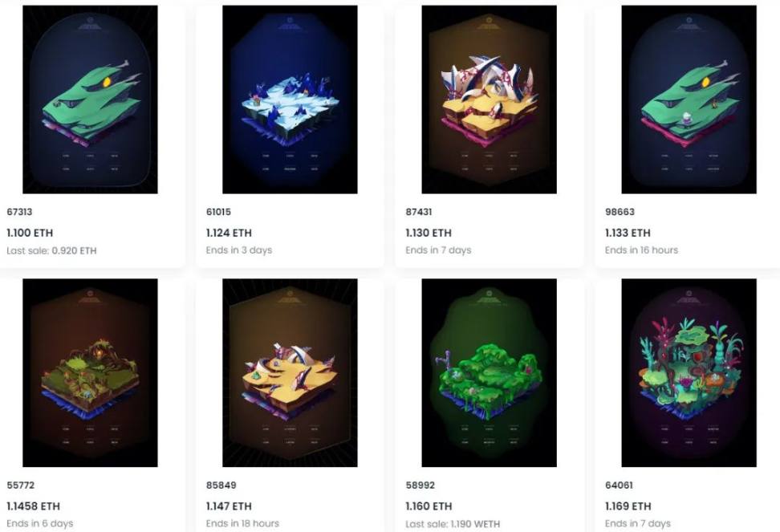This screenshot has width=780, height=532.
Task: Click the item title 98663
Action: (x=620, y=212)
